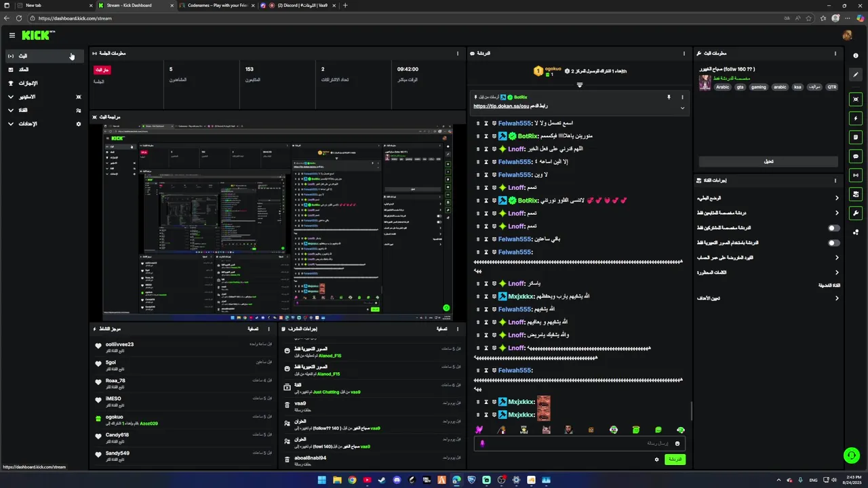The height and width of the screenshot is (488, 868).
Task: Open a new browser tab with plus button
Action: pos(345,5)
